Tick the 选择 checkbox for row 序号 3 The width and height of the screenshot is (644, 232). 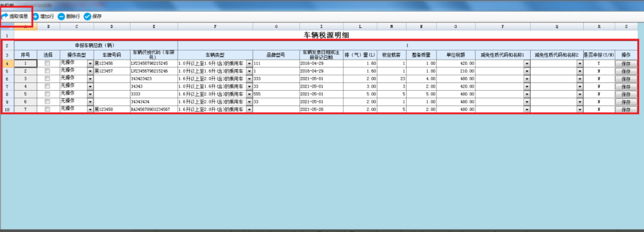tap(48, 79)
